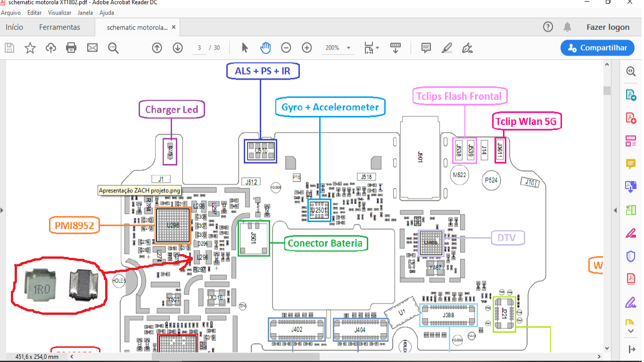Screen dimensions: 644x362
Task: Open yellow Comment tool in sidebar
Action: (631, 164)
